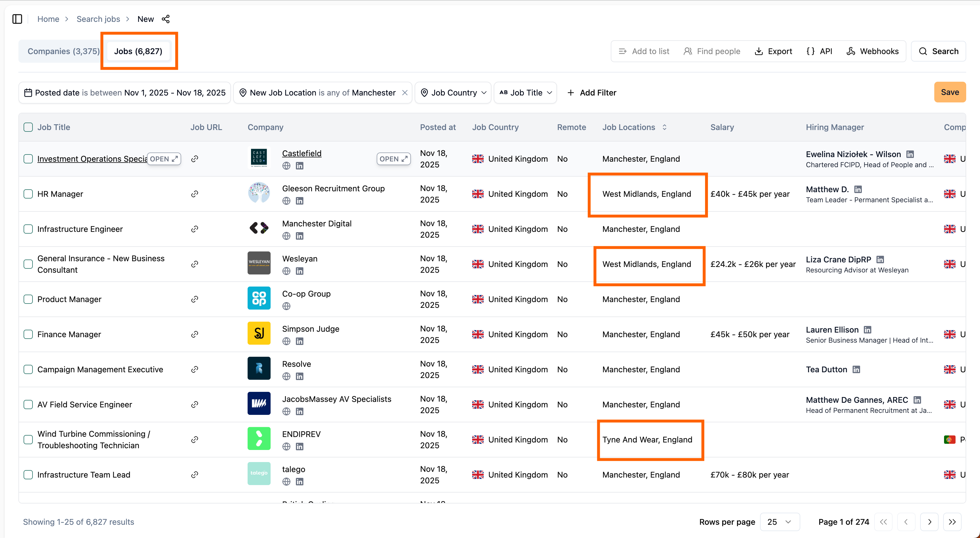Click the Webhooks toolbar item

pyautogui.click(x=872, y=51)
